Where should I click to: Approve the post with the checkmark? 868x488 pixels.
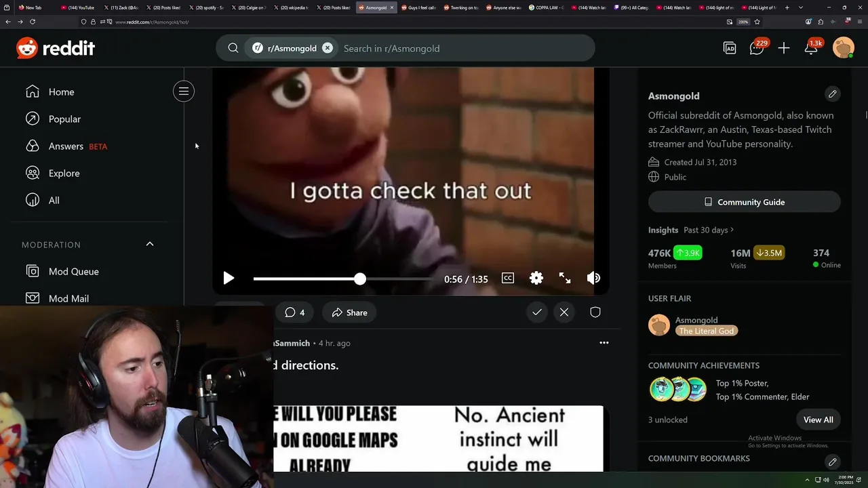click(537, 312)
